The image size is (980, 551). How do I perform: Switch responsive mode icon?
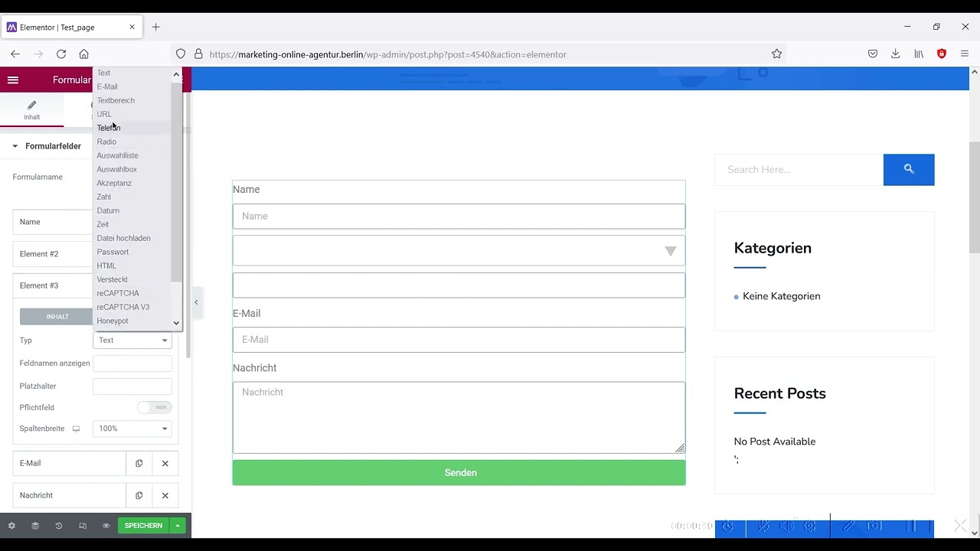(83, 526)
